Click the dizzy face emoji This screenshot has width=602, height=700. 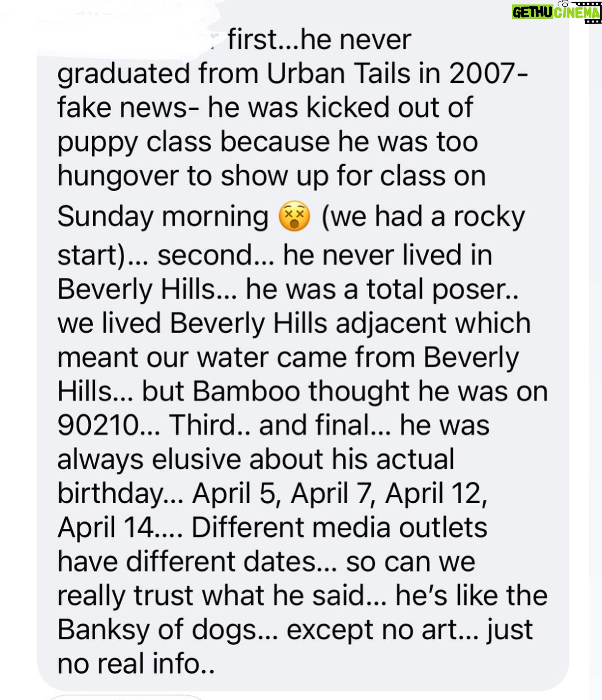click(x=295, y=217)
